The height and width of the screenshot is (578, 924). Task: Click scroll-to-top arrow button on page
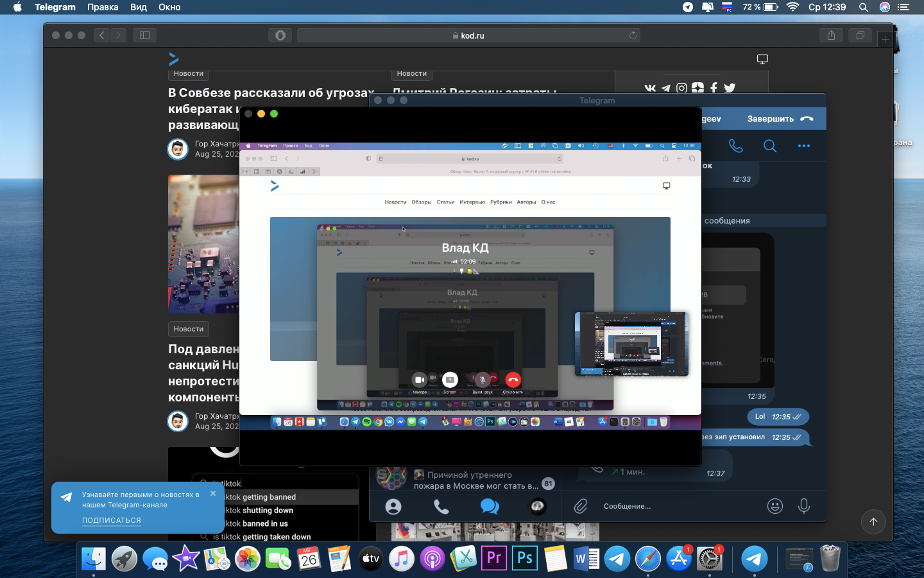click(873, 521)
